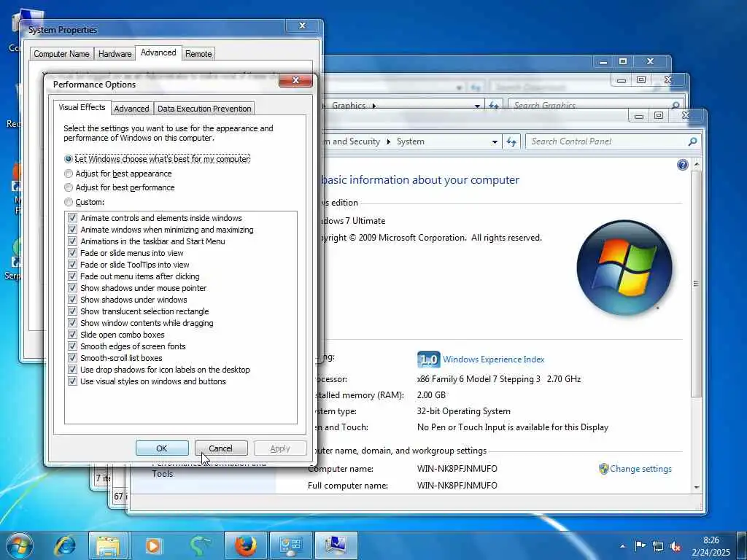The height and width of the screenshot is (560, 747).
Task: Click the System window scroll down arrow
Action: click(697, 487)
